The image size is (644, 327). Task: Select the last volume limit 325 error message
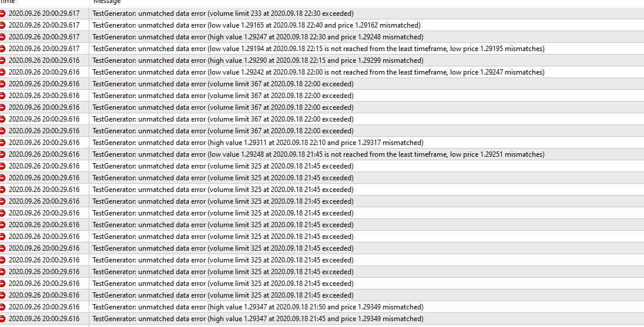coord(223,295)
